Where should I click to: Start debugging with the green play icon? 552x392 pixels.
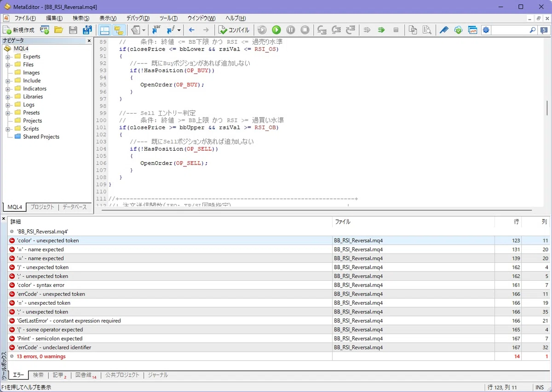pos(276,30)
